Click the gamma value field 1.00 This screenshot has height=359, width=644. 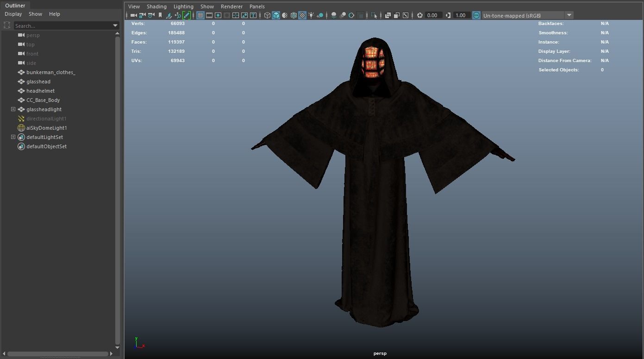coord(461,15)
